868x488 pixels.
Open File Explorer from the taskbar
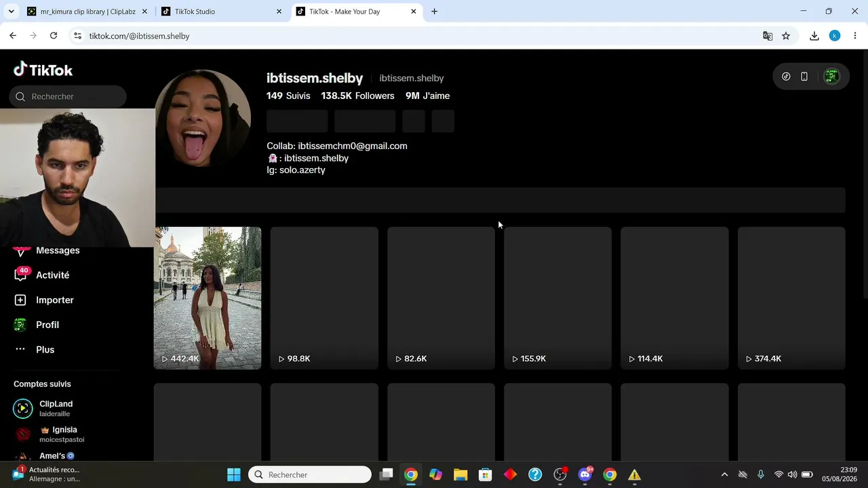pos(460,474)
